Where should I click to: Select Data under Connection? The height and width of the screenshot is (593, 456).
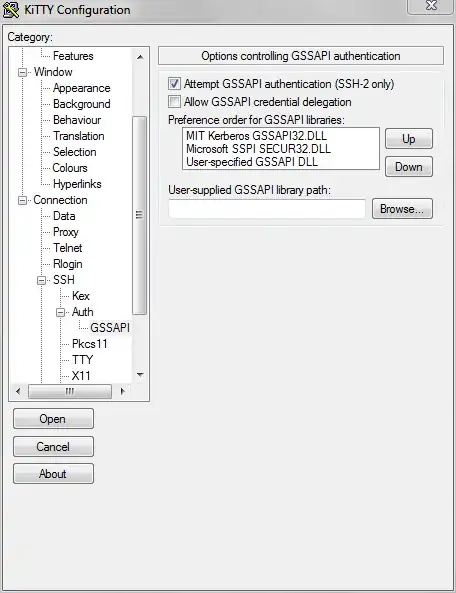pos(64,216)
